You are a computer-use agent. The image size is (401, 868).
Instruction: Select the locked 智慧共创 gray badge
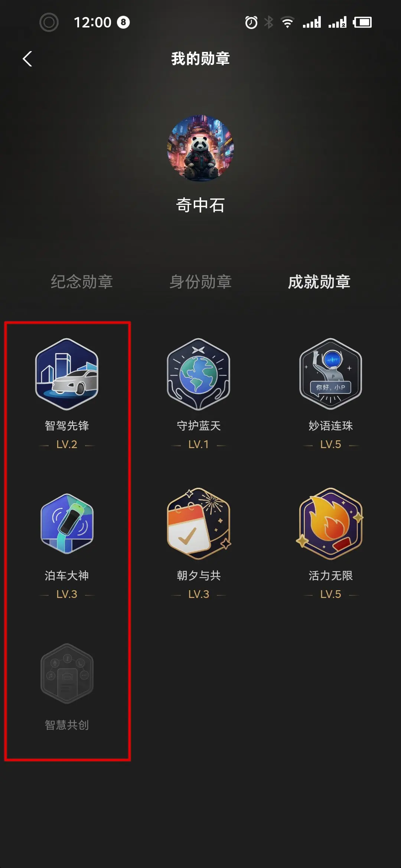(67, 673)
